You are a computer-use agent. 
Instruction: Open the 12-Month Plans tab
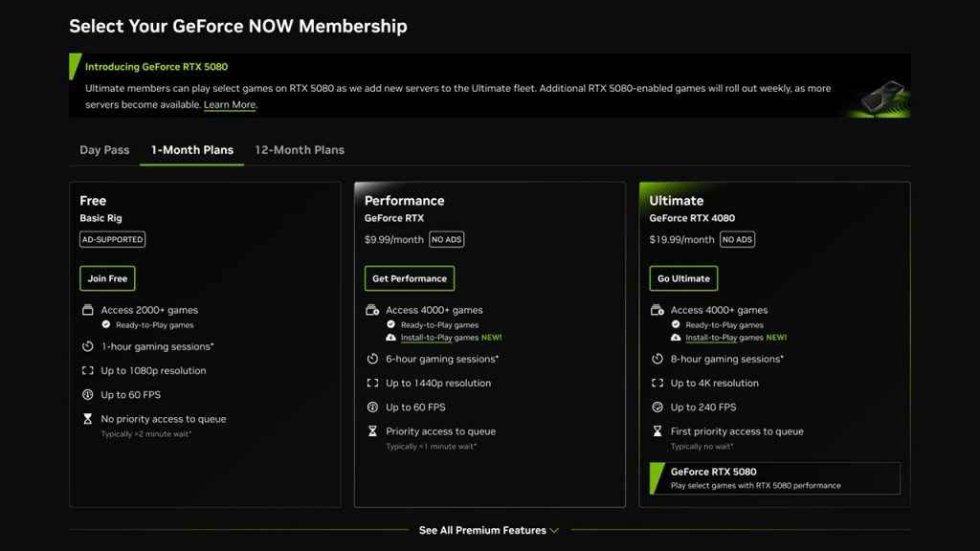[300, 150]
